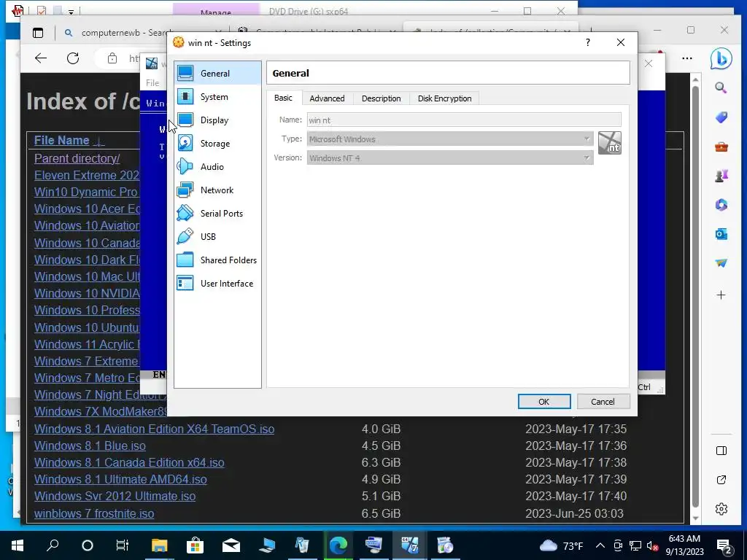Click the search icon in Edge sidebar

(721, 87)
